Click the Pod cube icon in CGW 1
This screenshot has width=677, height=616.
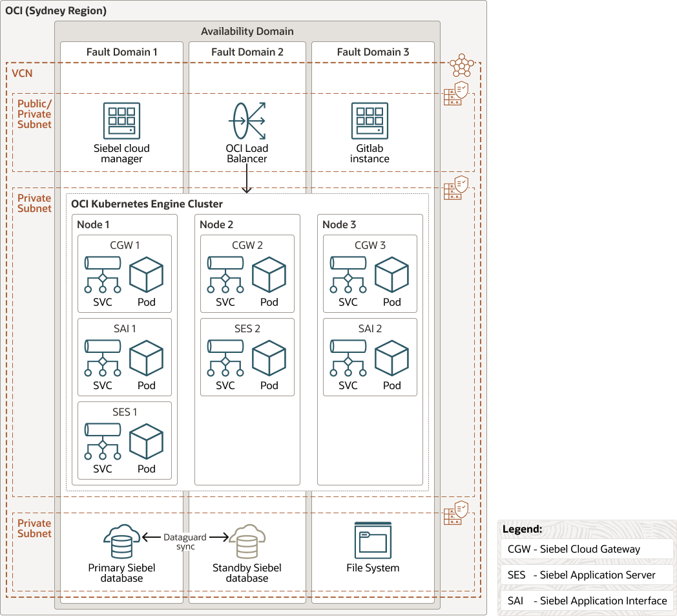tap(147, 275)
